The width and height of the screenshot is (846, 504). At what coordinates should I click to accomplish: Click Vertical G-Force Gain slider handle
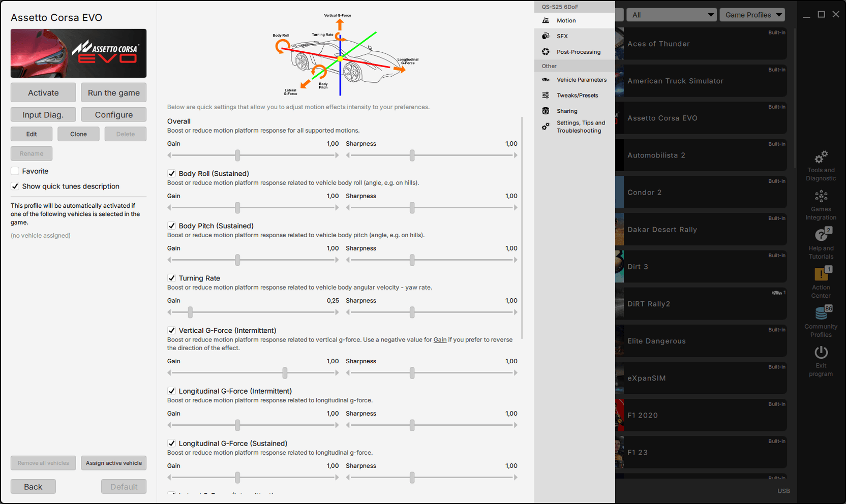point(285,373)
